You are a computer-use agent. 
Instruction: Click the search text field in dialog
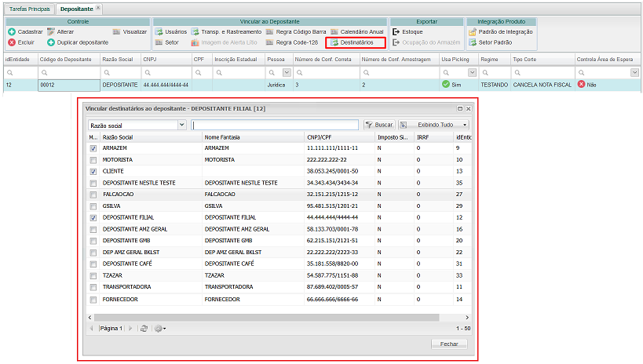tap(276, 125)
